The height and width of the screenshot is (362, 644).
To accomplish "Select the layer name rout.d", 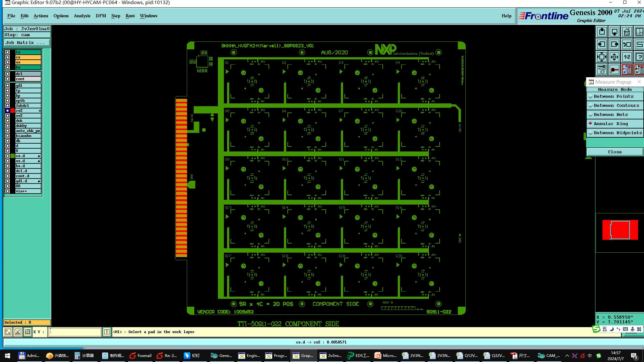I will [x=28, y=176].
